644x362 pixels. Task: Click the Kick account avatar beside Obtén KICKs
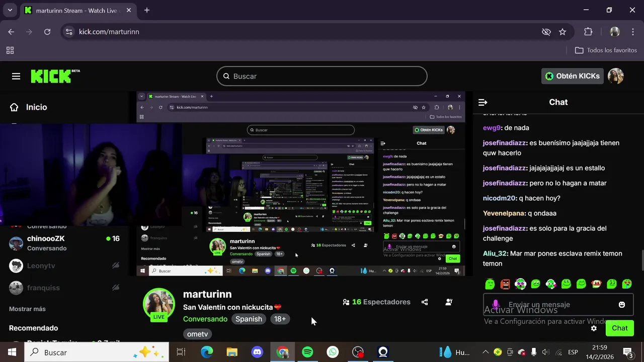click(616, 76)
